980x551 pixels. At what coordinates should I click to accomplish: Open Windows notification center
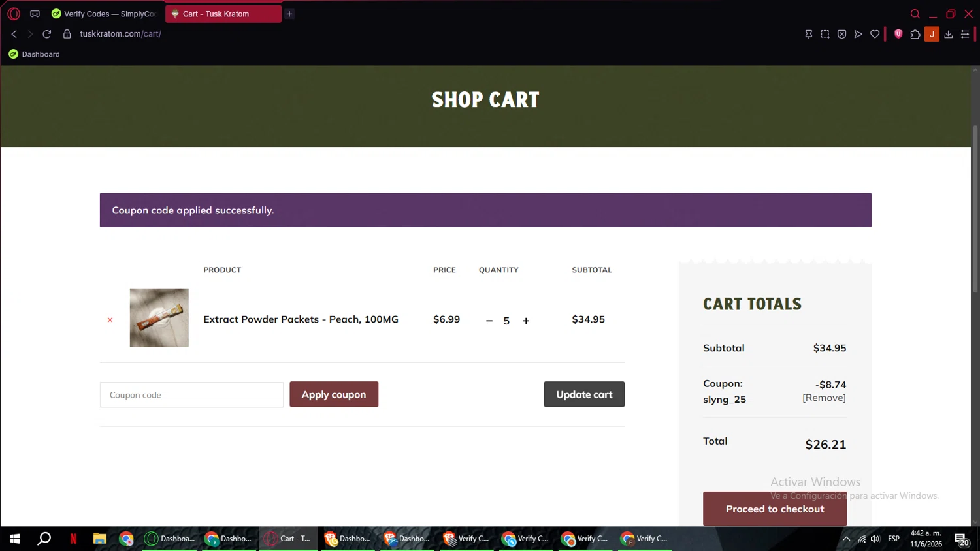point(962,539)
